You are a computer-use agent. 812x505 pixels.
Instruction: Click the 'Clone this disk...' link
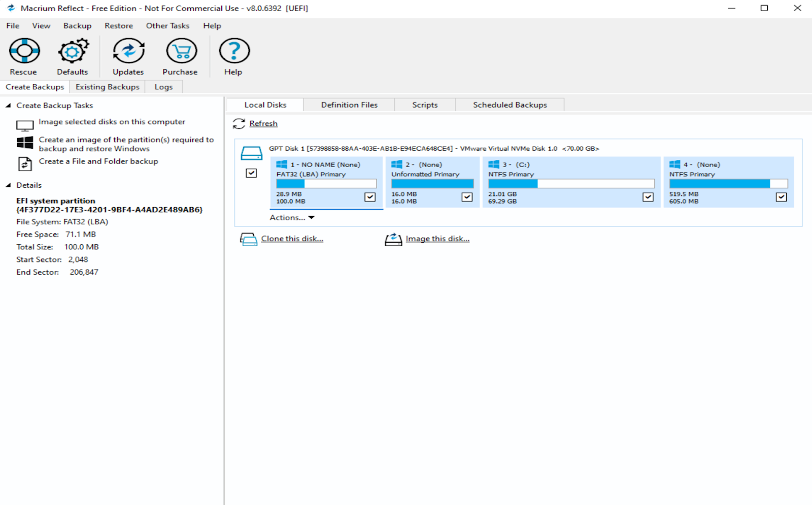[x=292, y=239]
